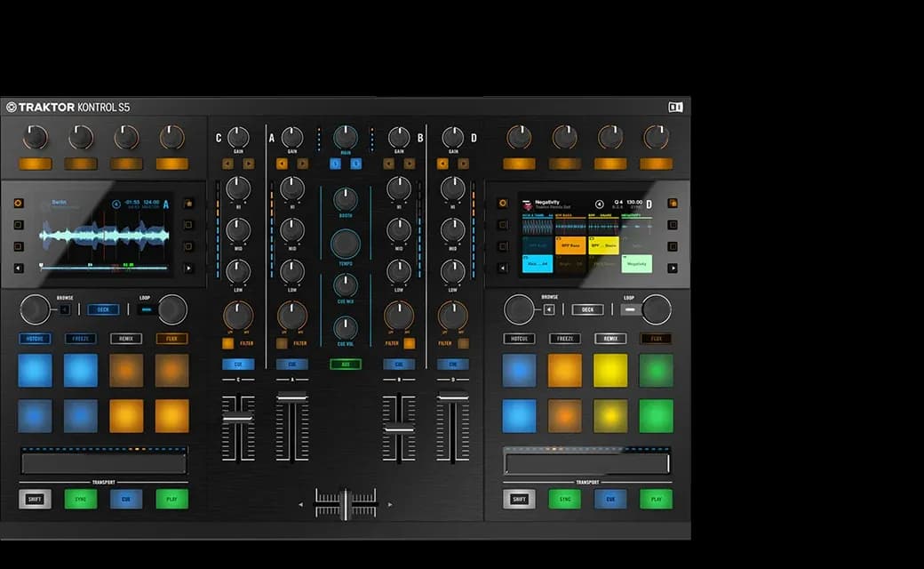Viewport: 924px width, 569px height.
Task: Tap the right display's left-arrow side button
Action: pos(503,268)
